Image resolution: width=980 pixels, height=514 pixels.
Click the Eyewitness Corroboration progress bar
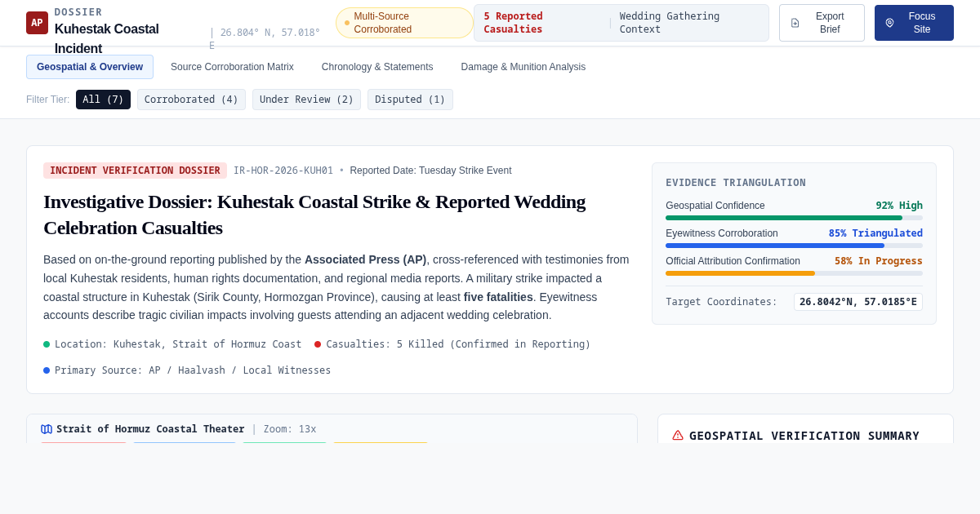tap(794, 246)
